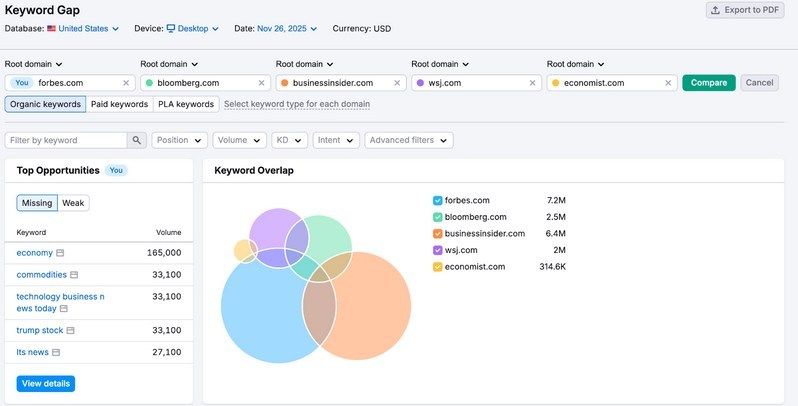798x406 pixels.
Task: Uncheck forbes.com in Keyword Overlap legend
Action: click(x=438, y=200)
